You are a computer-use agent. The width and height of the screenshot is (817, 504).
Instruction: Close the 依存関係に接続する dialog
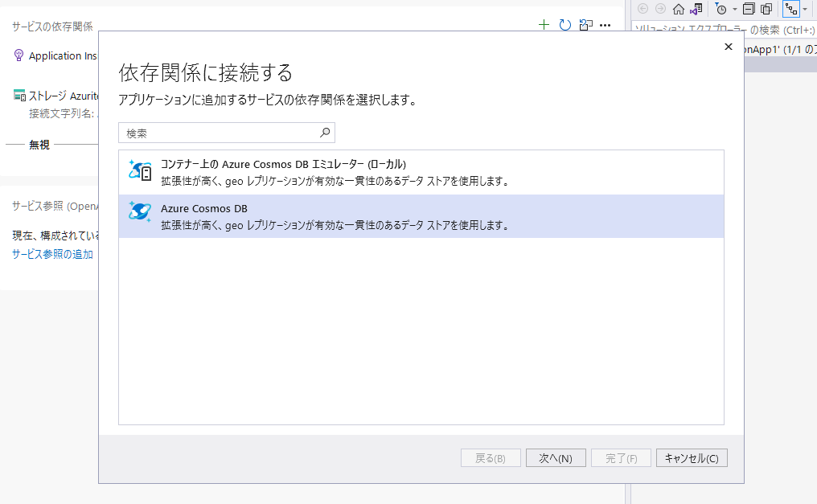point(729,47)
